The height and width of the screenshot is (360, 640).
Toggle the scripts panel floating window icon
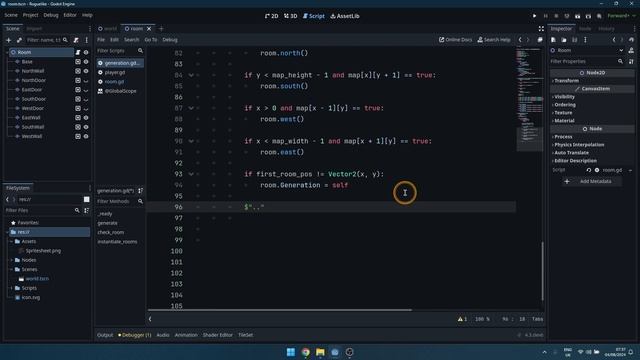(540, 40)
